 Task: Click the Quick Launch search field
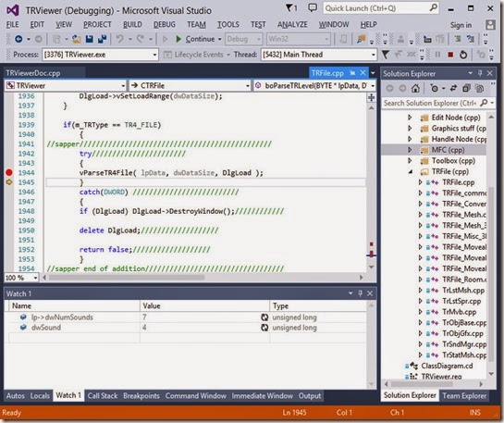[376, 8]
